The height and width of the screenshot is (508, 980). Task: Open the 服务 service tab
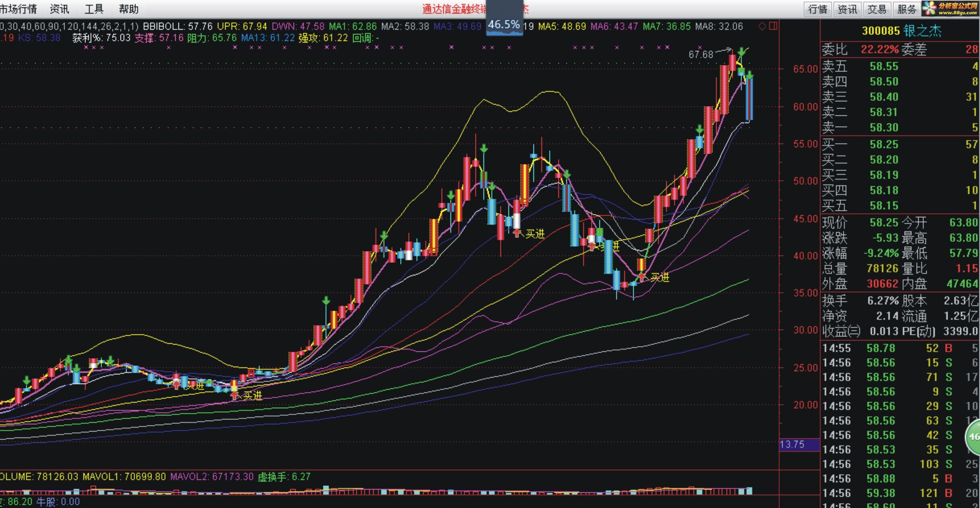[x=907, y=9]
